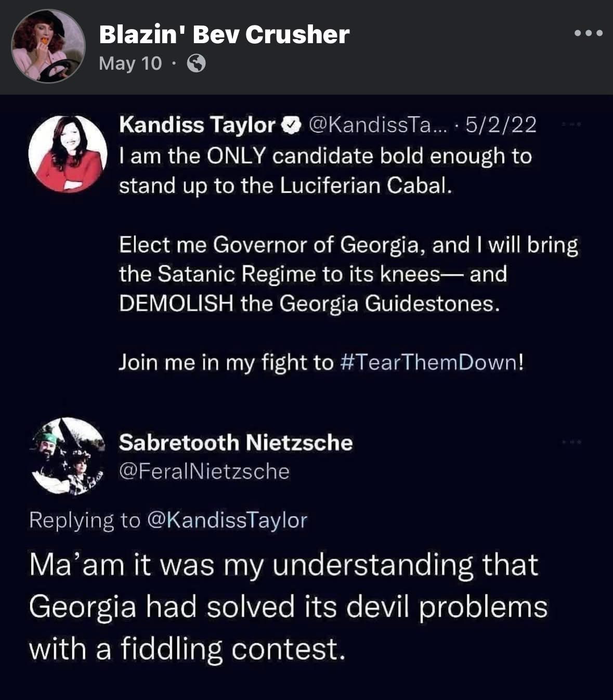The height and width of the screenshot is (700, 613).
Task: Open Blazin' Bev Crusher profile picture
Action: pyautogui.click(x=48, y=46)
